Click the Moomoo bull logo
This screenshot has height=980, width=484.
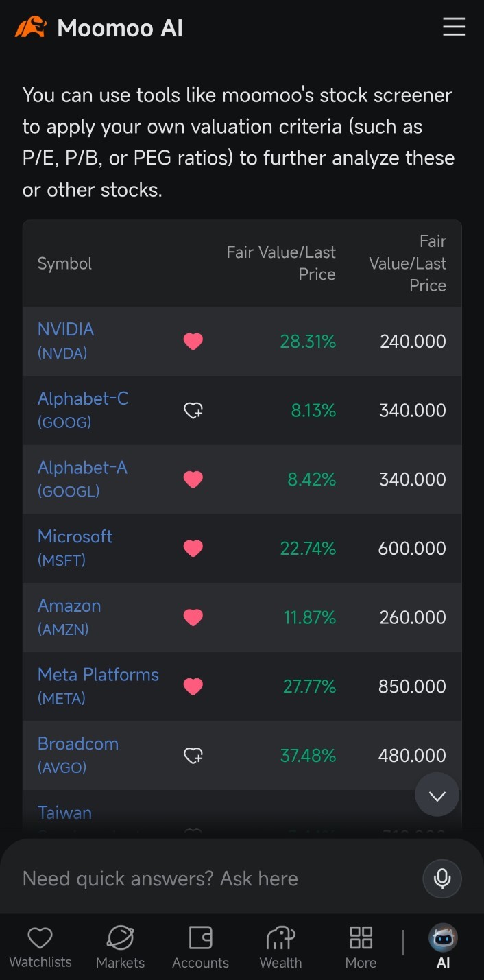(x=31, y=27)
